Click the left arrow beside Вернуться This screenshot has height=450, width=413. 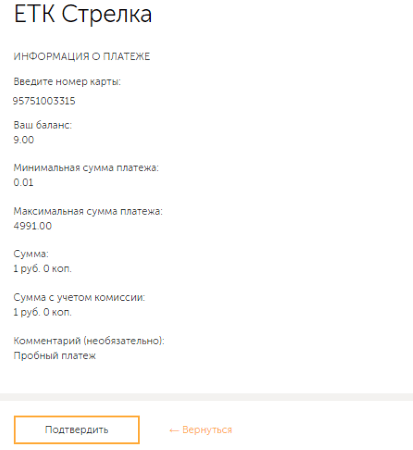click(x=174, y=430)
